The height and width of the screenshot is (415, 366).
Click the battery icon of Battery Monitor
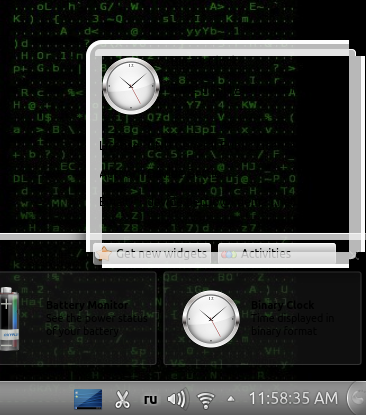click(x=9, y=319)
